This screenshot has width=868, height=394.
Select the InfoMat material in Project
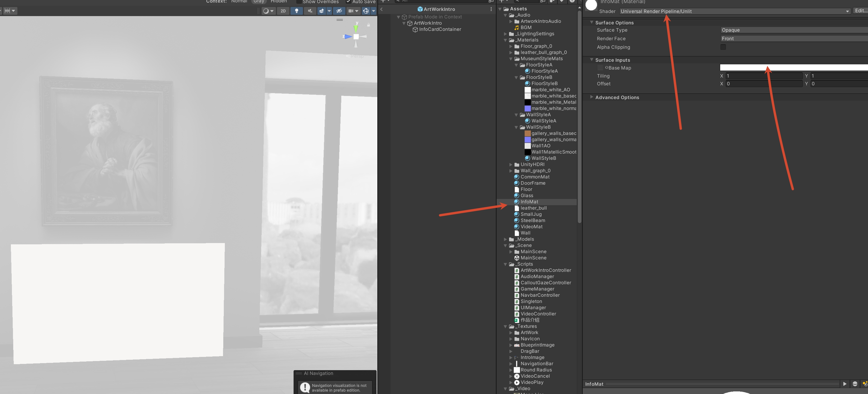point(529,202)
